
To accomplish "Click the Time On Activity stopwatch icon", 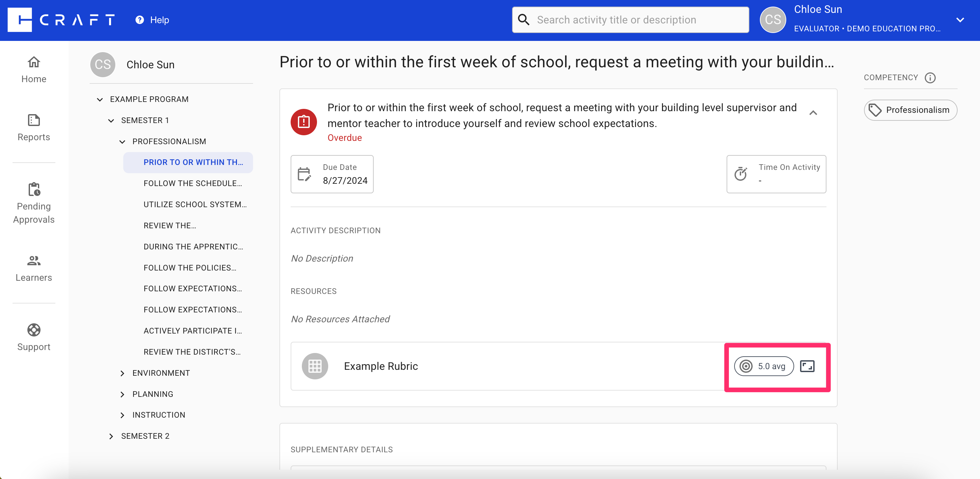I will (x=740, y=174).
